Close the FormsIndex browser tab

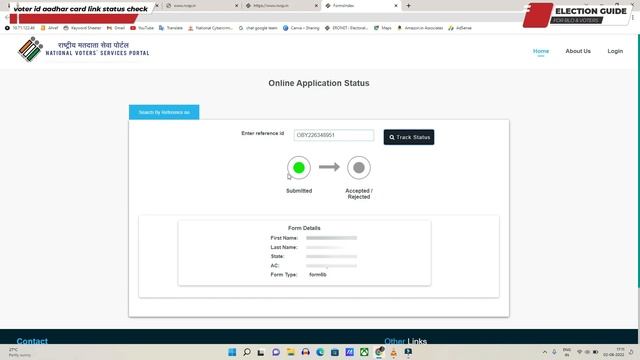[x=396, y=6]
